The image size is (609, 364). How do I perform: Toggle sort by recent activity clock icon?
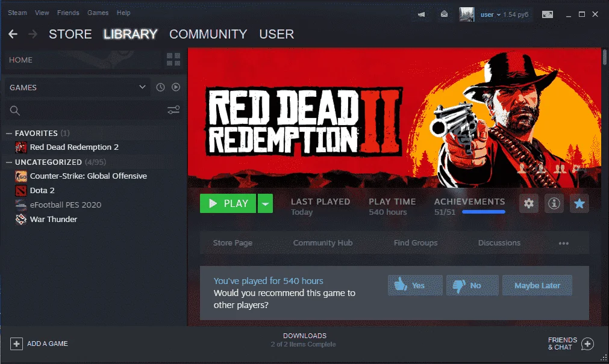click(x=160, y=87)
